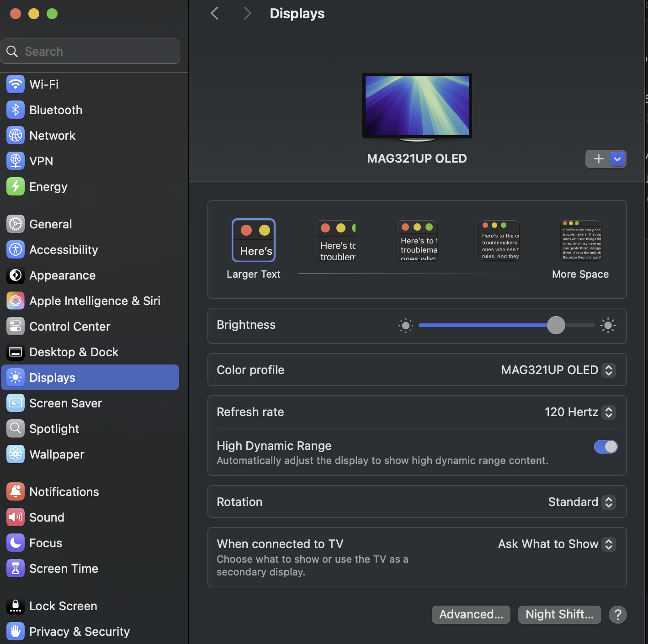The image size is (648, 644).
Task: Click the MAG321UP OLED monitor thumbnail
Action: pyautogui.click(x=417, y=107)
